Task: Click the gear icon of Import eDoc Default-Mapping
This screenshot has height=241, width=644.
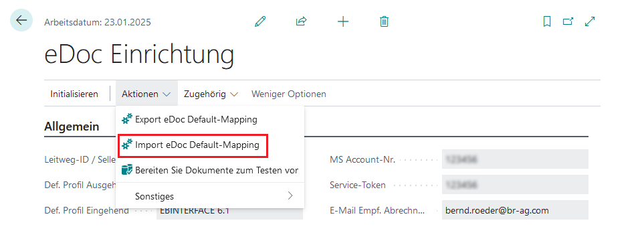Action: [127, 145]
